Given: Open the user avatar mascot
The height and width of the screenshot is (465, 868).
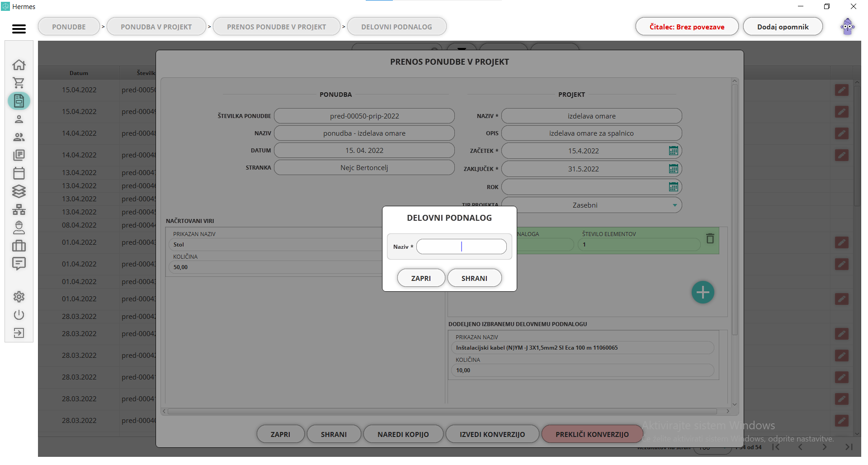Looking at the screenshot, I should pyautogui.click(x=848, y=27).
